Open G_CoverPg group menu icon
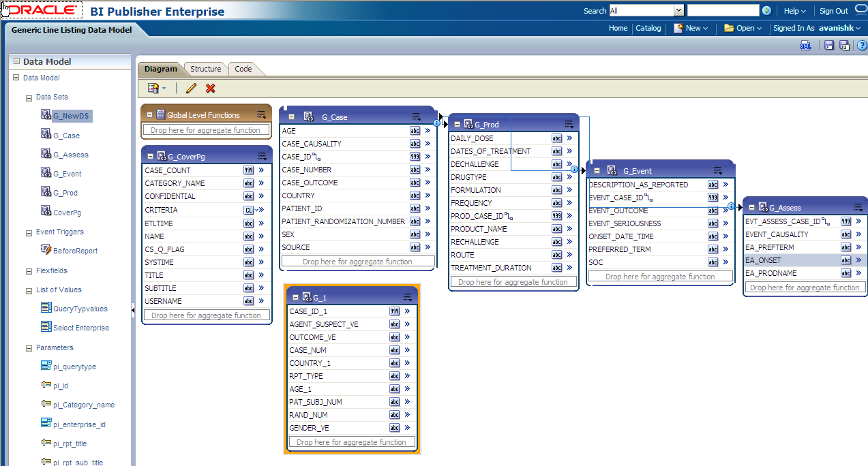The height and width of the screenshot is (466, 868). tap(262, 156)
